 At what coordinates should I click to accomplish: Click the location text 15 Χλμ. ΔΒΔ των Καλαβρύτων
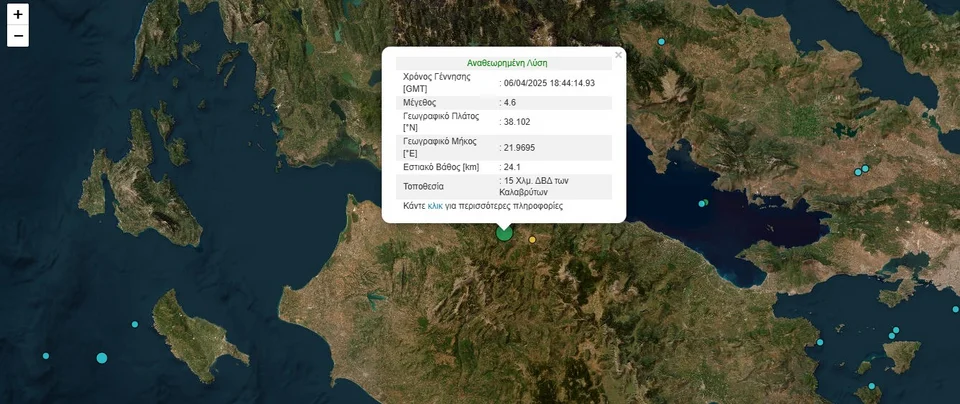535,186
